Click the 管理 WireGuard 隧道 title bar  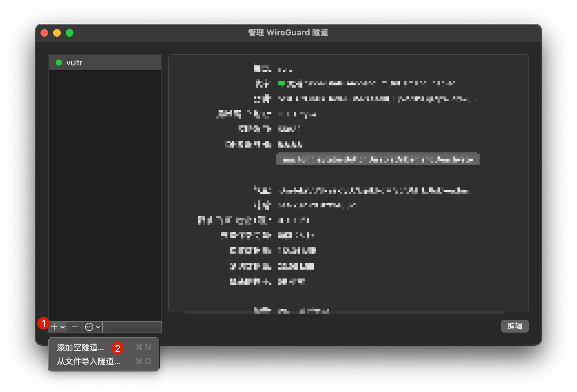[288, 33]
